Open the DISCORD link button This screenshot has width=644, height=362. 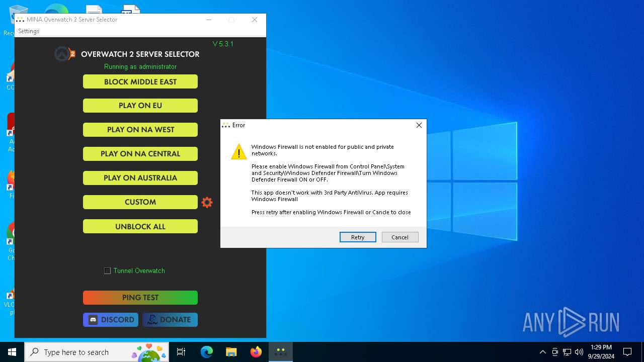pos(111,320)
